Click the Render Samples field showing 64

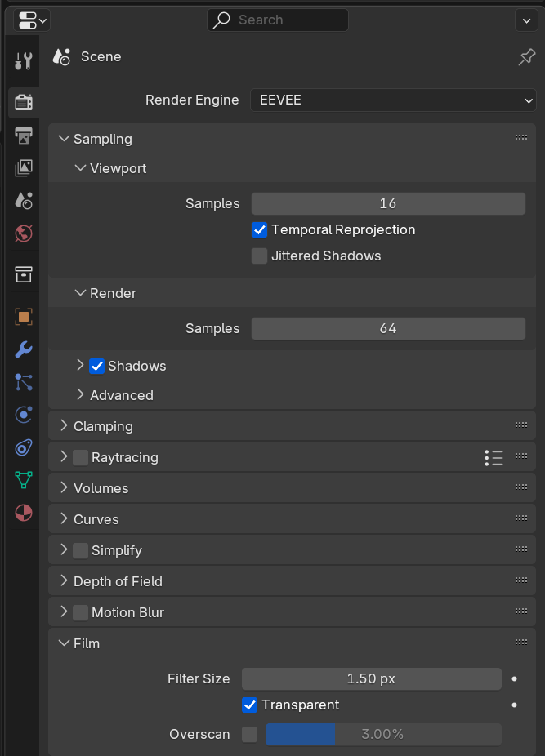388,329
